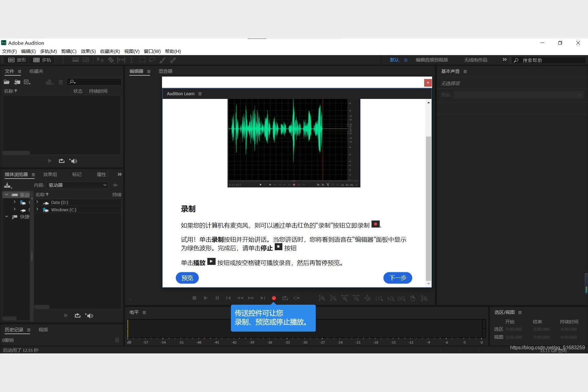Play audio using the editor transport Play button
The image size is (588, 392).
(x=205, y=298)
